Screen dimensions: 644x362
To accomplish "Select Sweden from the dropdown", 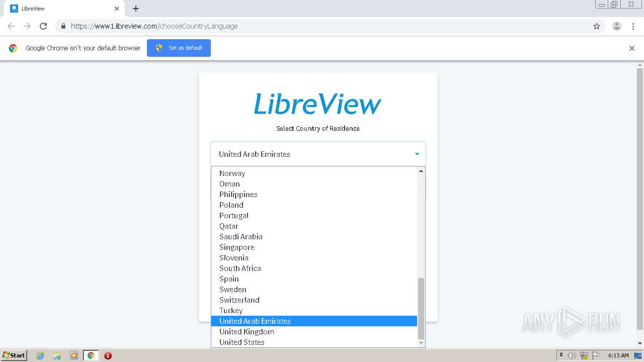I will 314,290.
